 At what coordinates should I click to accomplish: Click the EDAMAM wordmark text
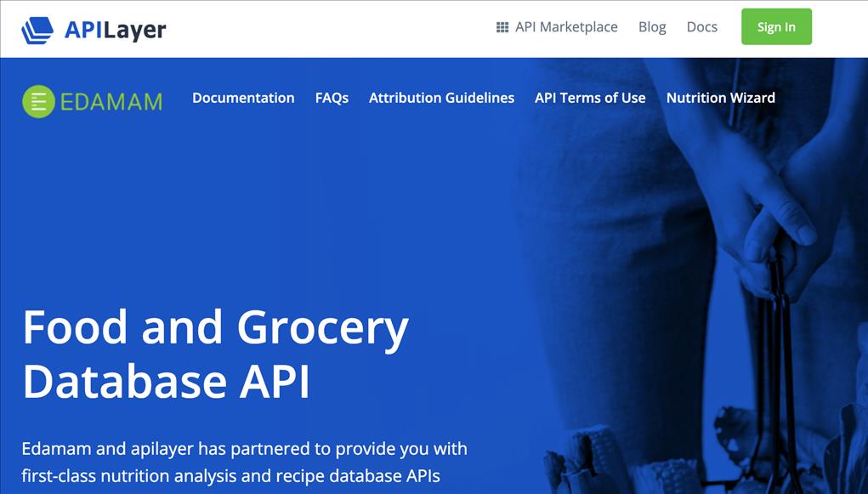coord(111,102)
